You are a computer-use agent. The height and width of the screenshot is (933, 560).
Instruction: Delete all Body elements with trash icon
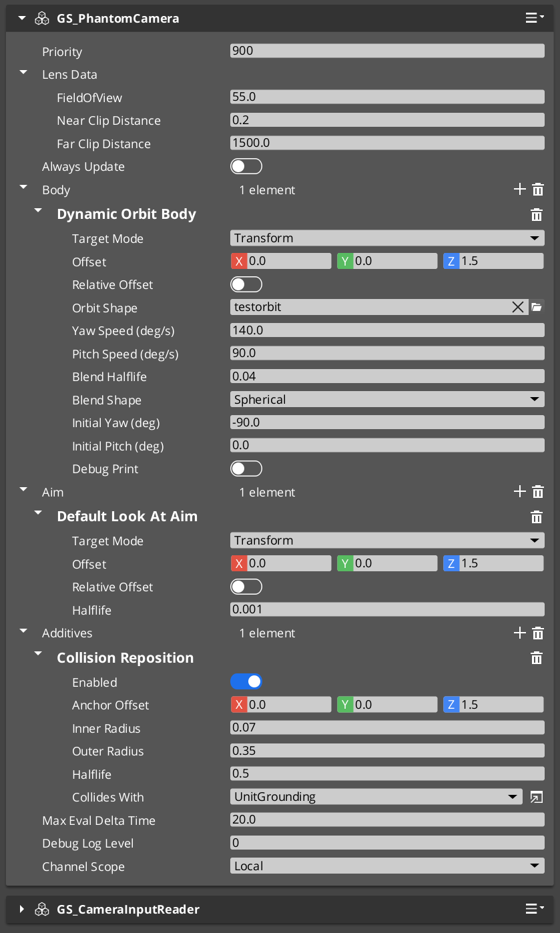point(538,190)
